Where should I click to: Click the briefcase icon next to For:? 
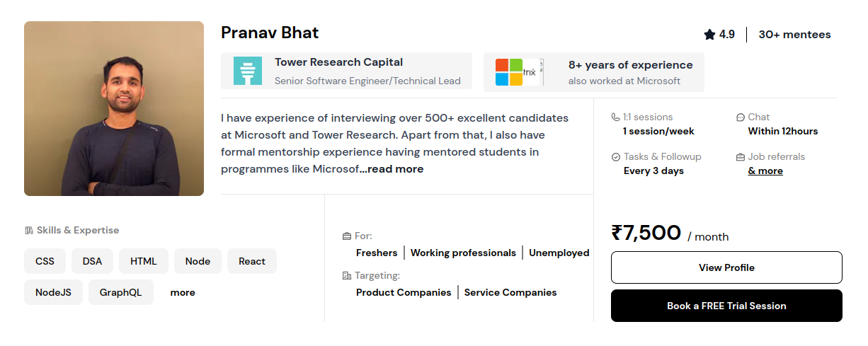pyautogui.click(x=347, y=236)
